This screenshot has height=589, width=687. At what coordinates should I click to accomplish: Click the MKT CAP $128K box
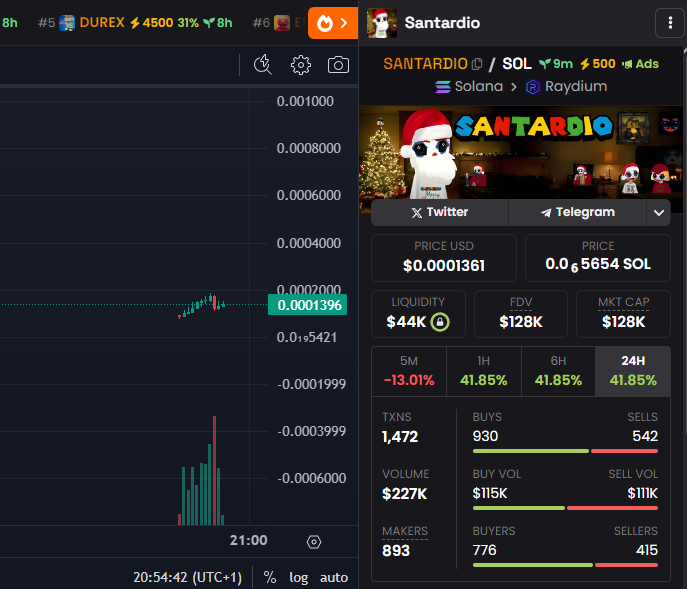[x=623, y=314]
